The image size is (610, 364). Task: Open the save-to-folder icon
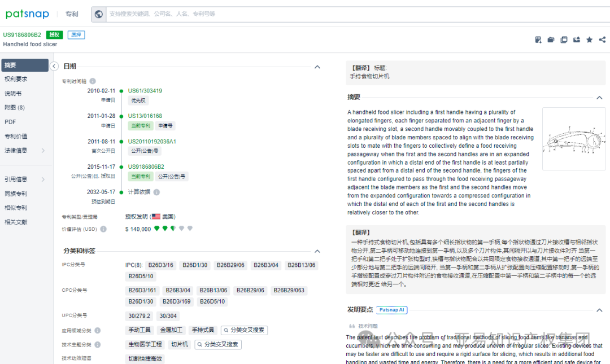click(551, 40)
